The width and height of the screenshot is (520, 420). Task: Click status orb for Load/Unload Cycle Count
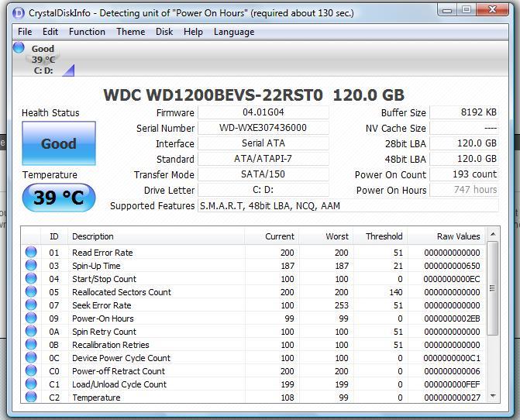(31, 384)
